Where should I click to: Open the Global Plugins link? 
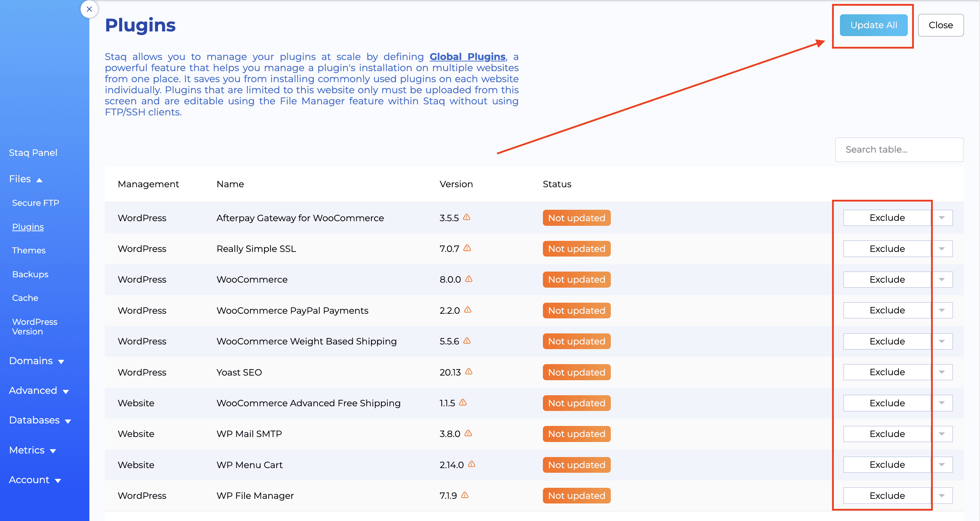click(467, 56)
